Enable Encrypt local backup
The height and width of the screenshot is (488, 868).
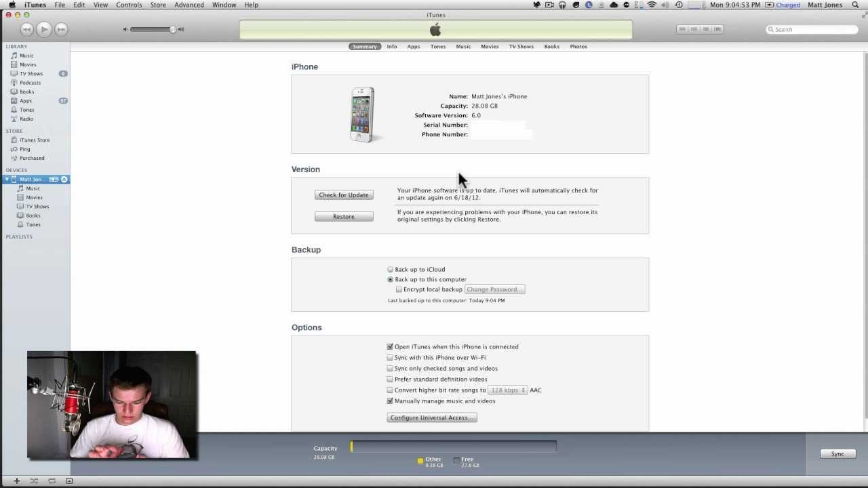tap(399, 289)
